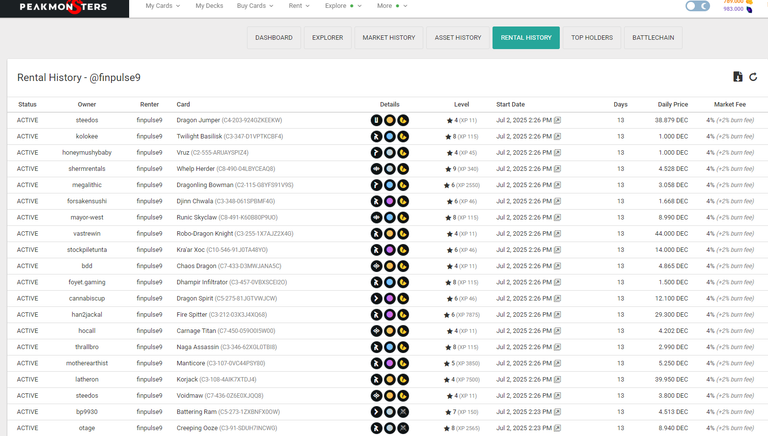Download rental history as a file

coord(738,76)
